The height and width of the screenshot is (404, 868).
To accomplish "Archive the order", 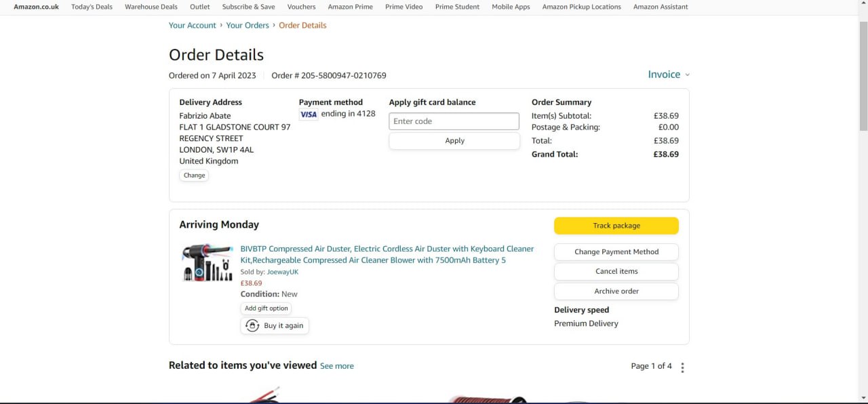I will (616, 291).
